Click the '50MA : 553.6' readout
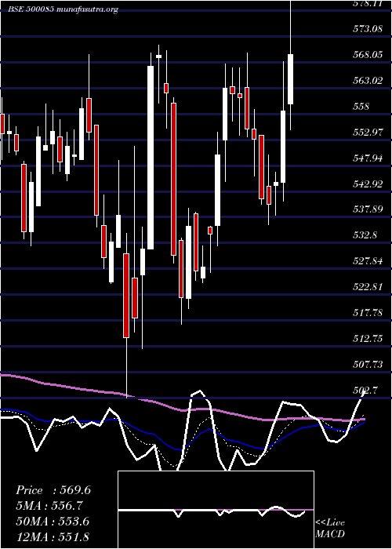This screenshot has height=549, width=392. (53, 522)
